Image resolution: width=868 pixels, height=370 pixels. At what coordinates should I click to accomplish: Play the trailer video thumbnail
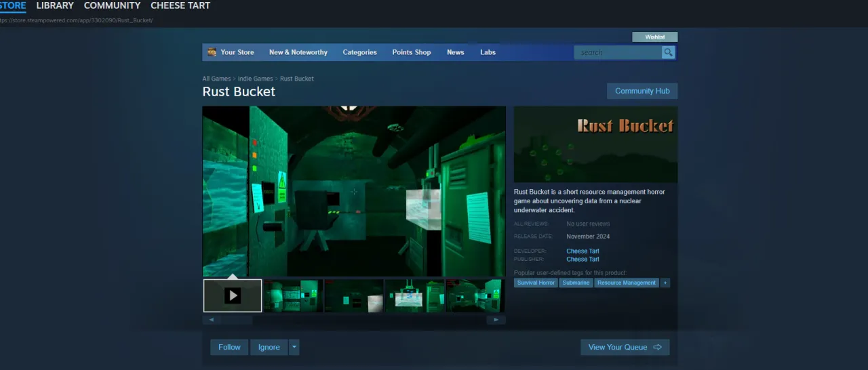[x=233, y=295]
